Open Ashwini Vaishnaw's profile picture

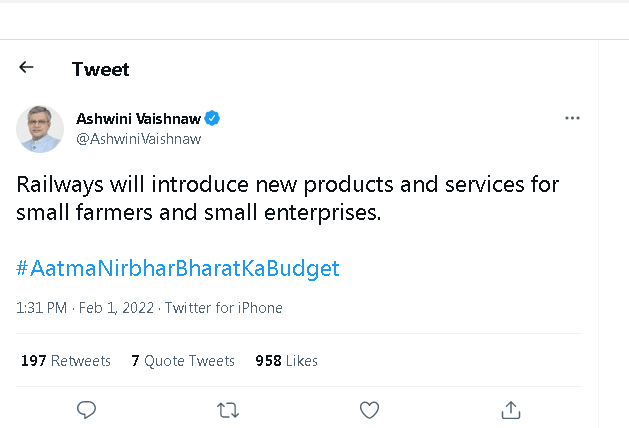(40, 128)
